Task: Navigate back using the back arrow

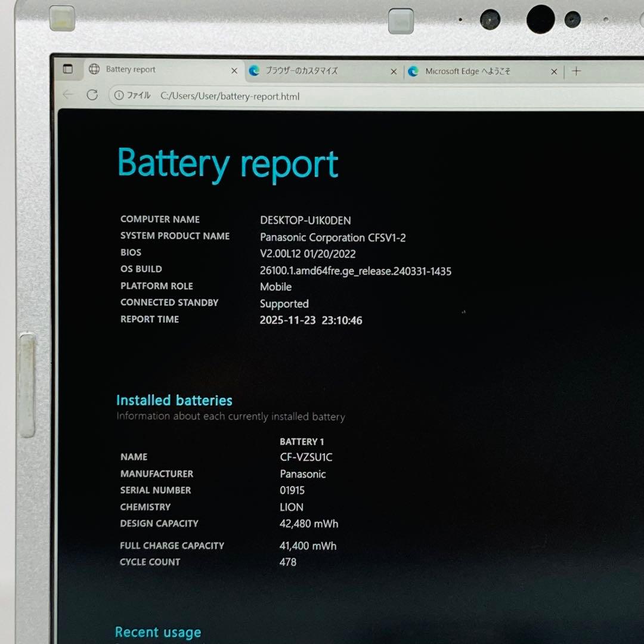Action: 67,95
